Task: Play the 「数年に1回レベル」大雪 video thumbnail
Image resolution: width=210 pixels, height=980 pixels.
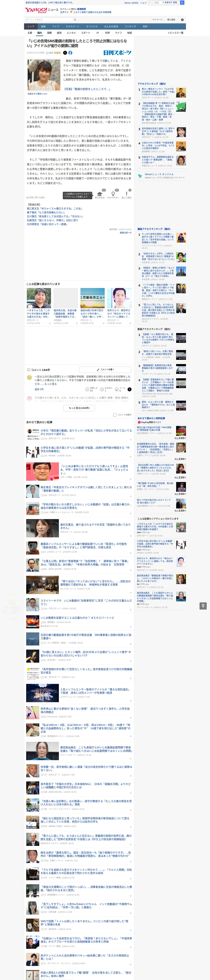Action: 181,355
